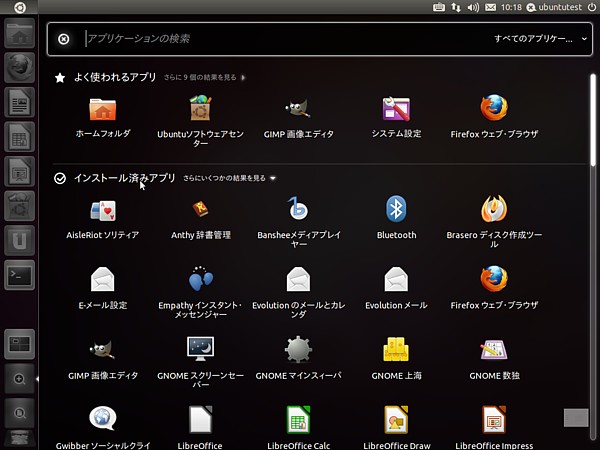Open the すべてのアプリケー... filter dropdown
This screenshot has height=450, width=600.
coord(540,39)
